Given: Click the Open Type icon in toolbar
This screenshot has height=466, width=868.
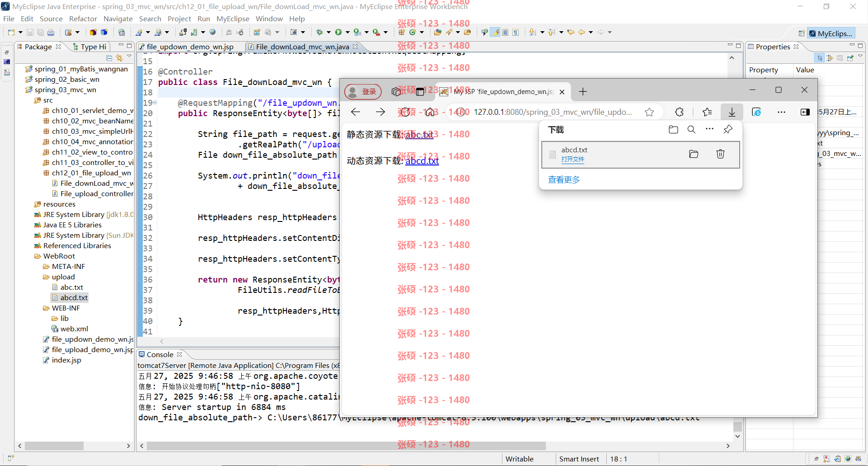Looking at the screenshot, I should [x=438, y=32].
